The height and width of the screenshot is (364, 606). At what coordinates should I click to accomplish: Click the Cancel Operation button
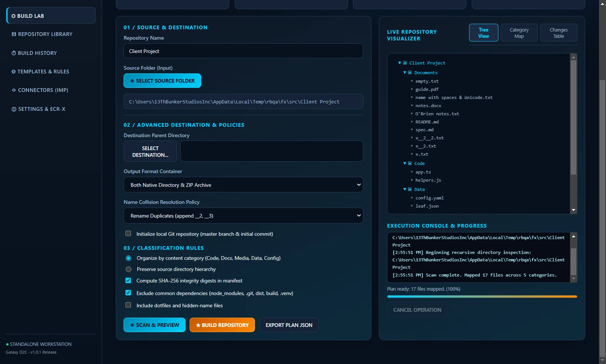(417, 310)
